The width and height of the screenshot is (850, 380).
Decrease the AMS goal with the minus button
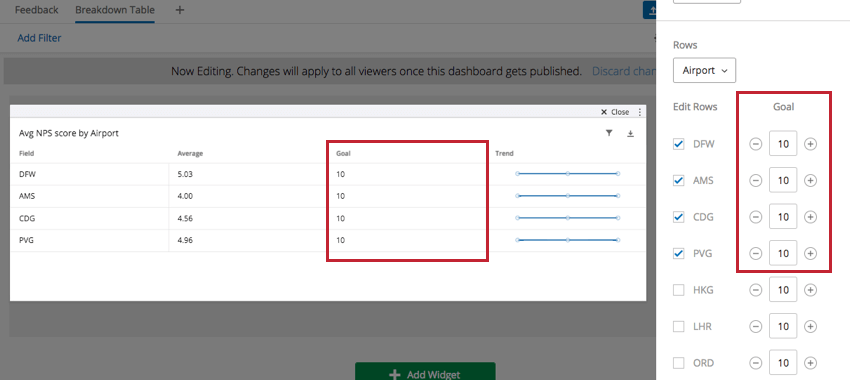[755, 181]
